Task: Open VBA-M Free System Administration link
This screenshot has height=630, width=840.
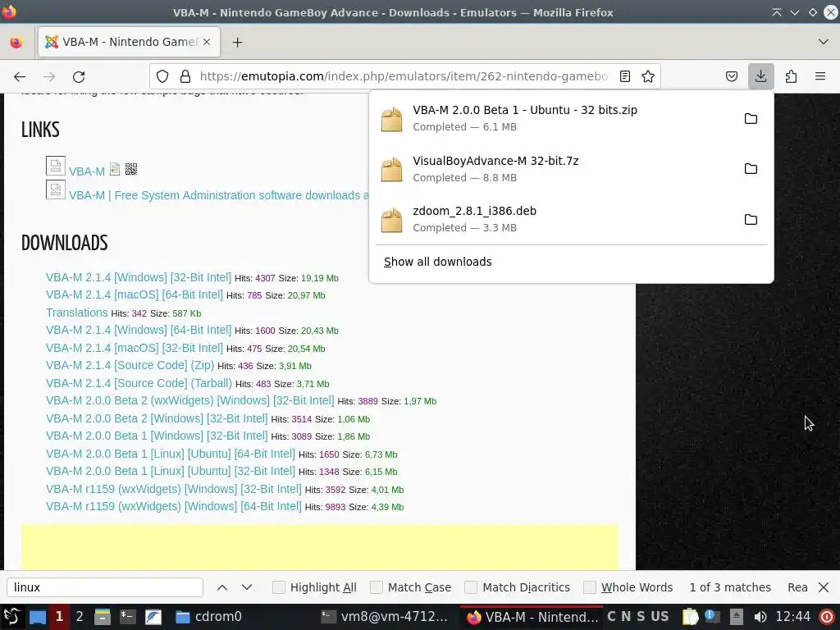Action: point(218,195)
